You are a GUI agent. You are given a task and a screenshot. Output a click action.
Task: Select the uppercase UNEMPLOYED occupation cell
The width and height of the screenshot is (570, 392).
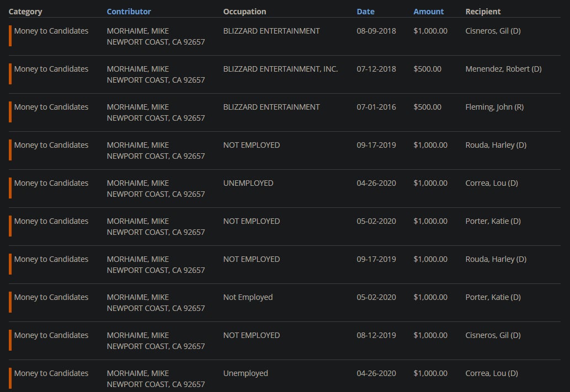(x=248, y=183)
